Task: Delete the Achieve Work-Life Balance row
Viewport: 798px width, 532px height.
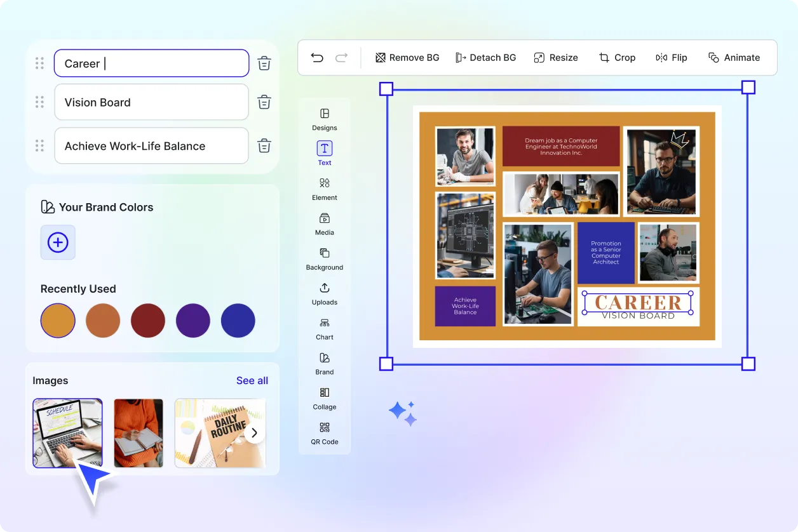Action: click(x=264, y=146)
